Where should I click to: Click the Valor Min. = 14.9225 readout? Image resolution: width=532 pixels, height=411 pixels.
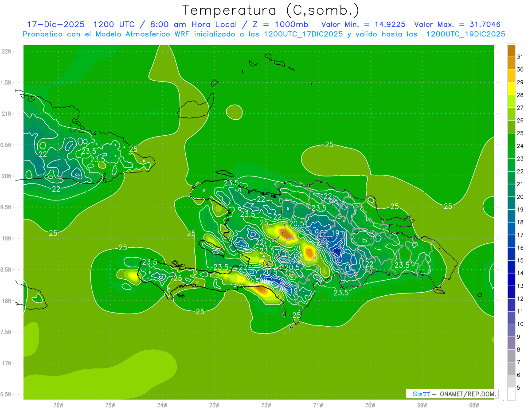pos(363,24)
